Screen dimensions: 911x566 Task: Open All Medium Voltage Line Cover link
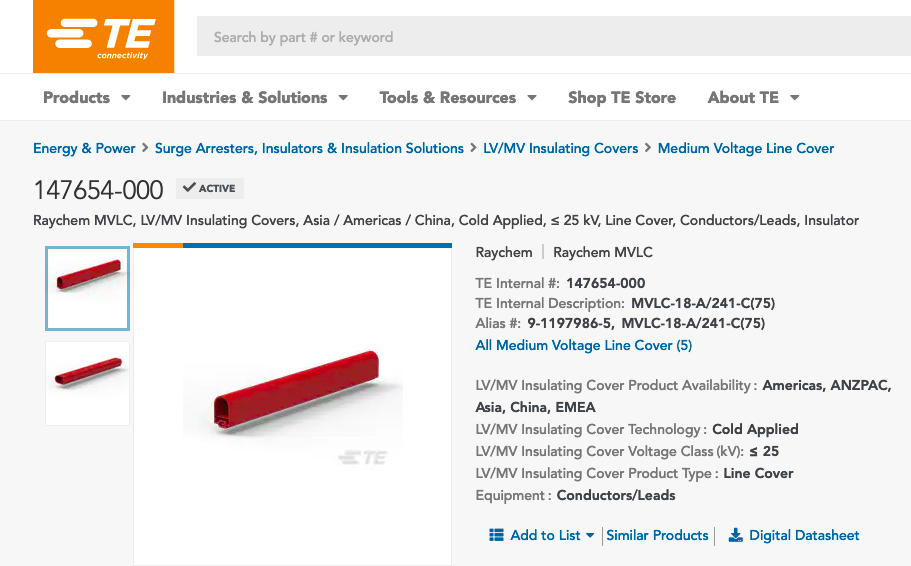583,345
